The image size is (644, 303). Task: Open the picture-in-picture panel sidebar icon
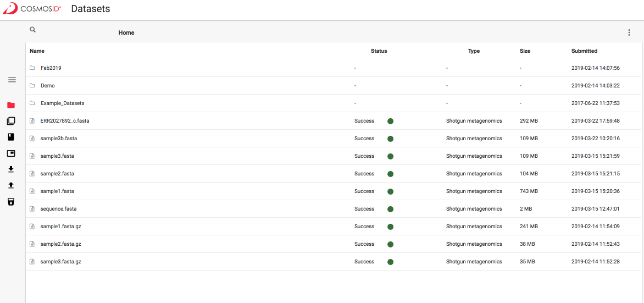pyautogui.click(x=11, y=153)
